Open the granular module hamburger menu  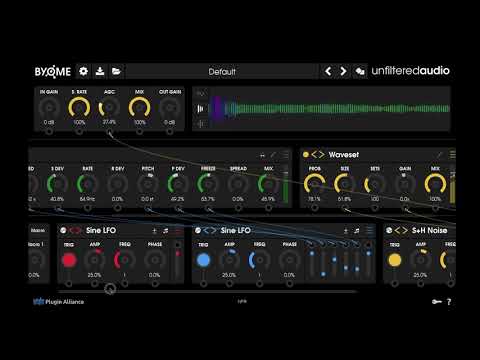285,155
